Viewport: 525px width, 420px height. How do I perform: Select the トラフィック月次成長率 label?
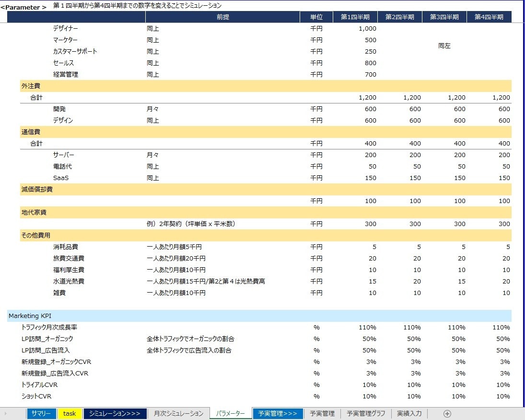pos(49,328)
